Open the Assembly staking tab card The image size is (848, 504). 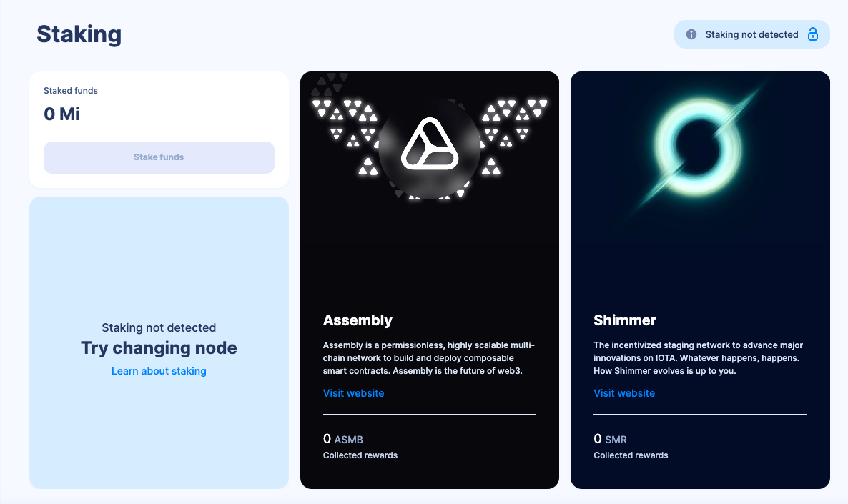click(x=430, y=280)
